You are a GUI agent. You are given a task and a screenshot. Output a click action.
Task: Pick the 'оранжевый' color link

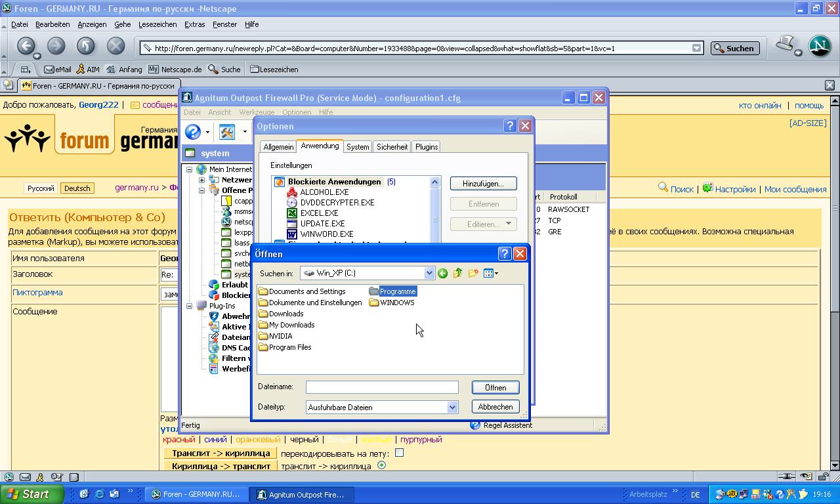click(x=258, y=440)
